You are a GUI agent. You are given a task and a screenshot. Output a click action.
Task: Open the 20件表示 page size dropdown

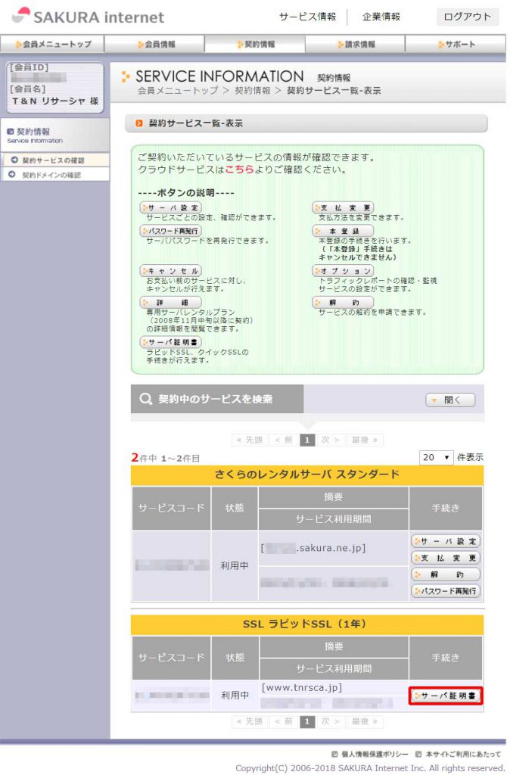(x=436, y=457)
